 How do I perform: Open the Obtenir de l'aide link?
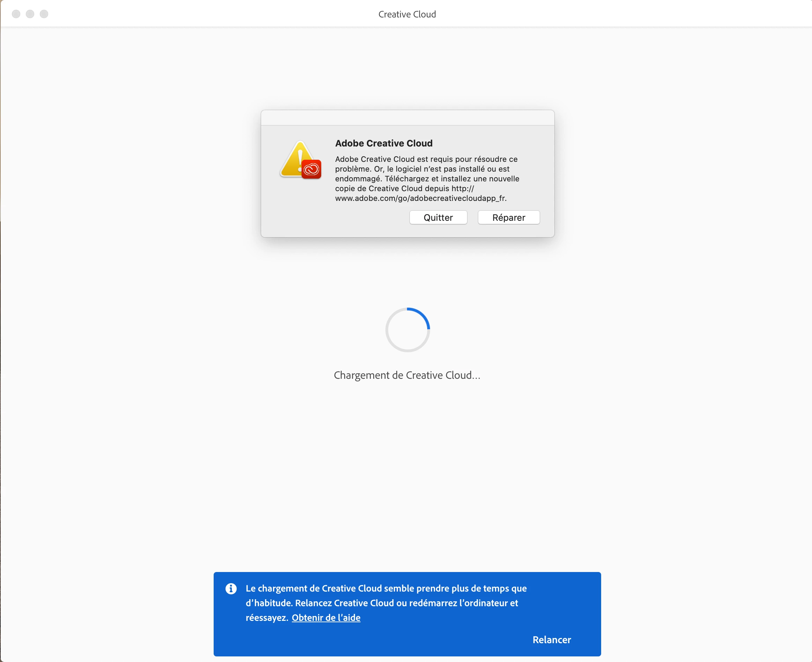(326, 617)
